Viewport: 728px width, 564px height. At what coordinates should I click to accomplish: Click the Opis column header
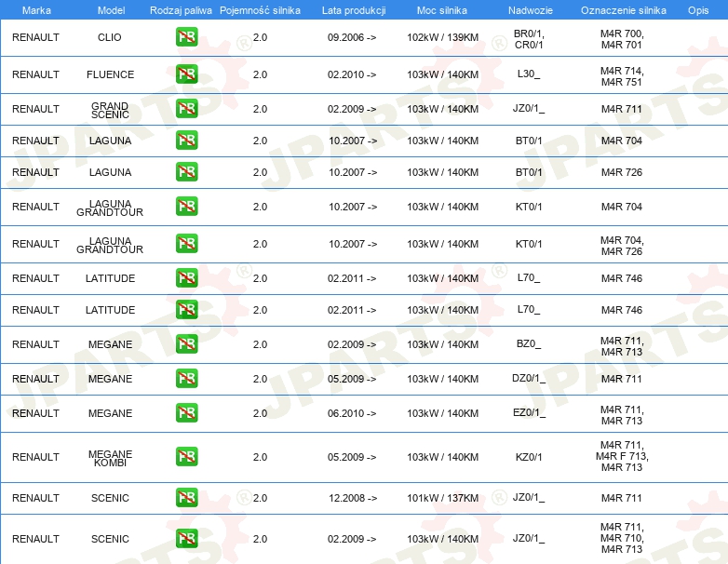point(698,10)
